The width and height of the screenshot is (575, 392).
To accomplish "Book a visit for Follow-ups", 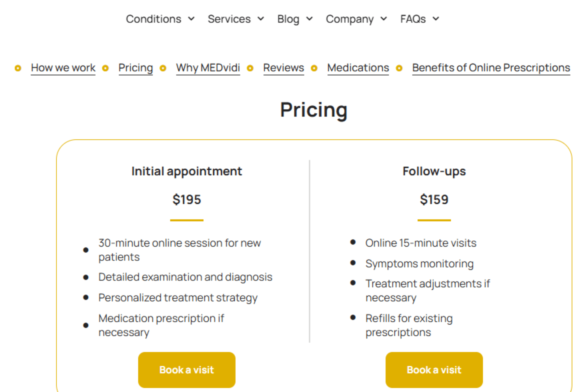I will [434, 370].
